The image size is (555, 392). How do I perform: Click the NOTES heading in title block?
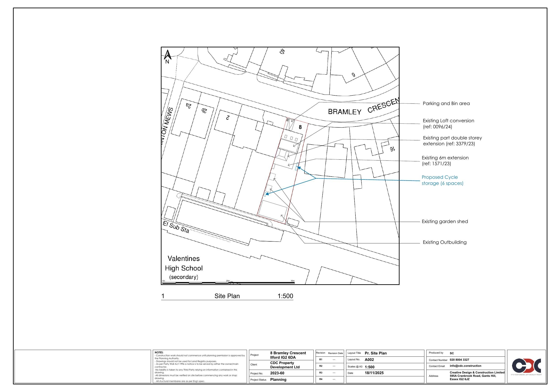click(x=159, y=353)
